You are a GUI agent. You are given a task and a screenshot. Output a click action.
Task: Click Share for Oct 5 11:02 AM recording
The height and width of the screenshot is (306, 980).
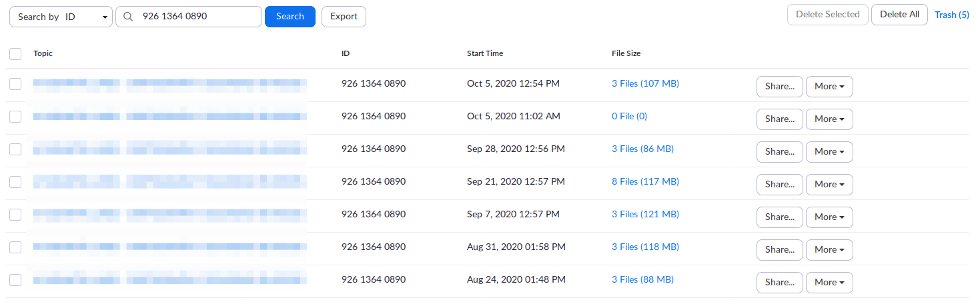[x=779, y=119]
